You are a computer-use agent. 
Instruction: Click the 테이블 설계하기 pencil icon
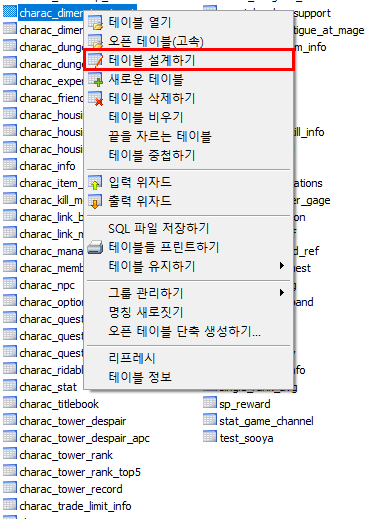tap(96, 61)
